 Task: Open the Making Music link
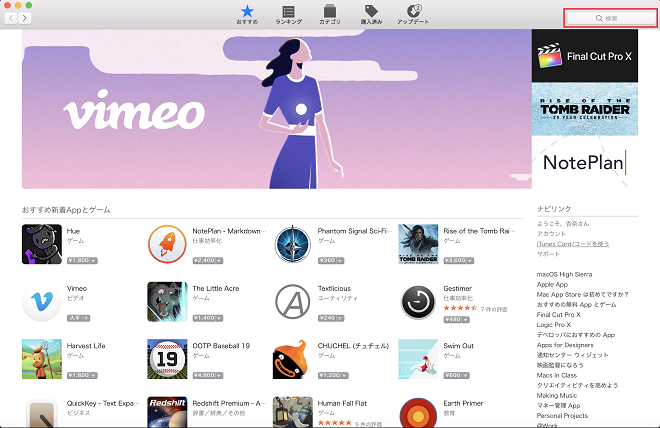click(557, 395)
